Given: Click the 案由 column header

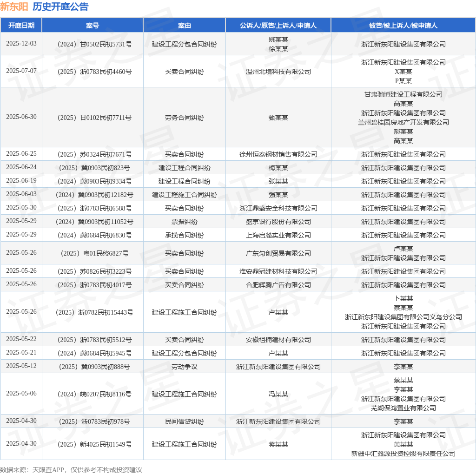Looking at the screenshot, I should click(x=184, y=26).
